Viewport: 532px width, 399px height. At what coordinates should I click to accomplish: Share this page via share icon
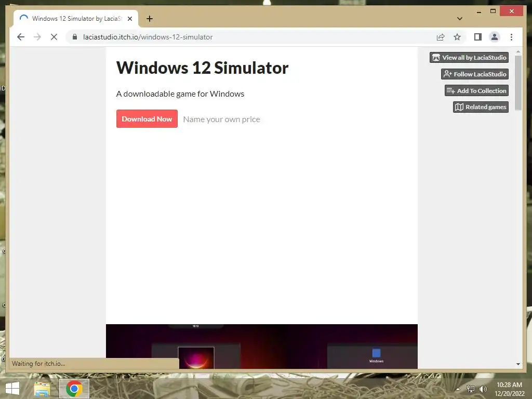[x=441, y=37]
